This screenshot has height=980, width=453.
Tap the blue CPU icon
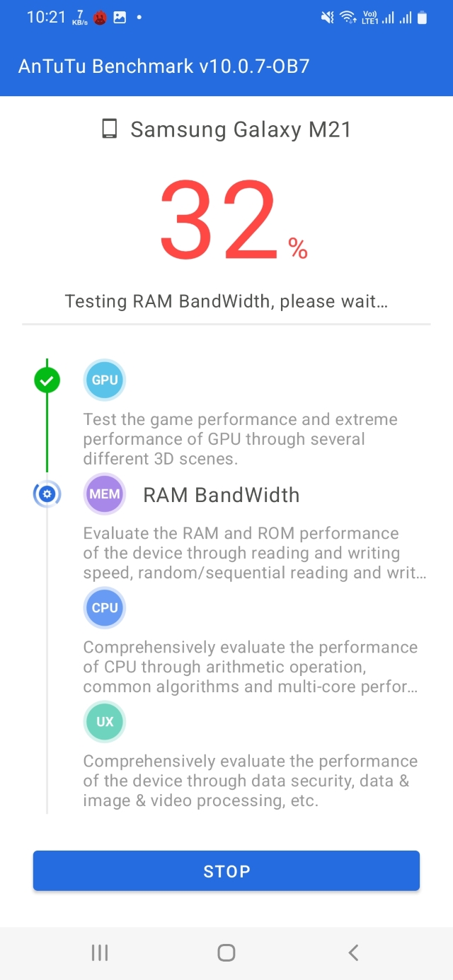click(105, 608)
